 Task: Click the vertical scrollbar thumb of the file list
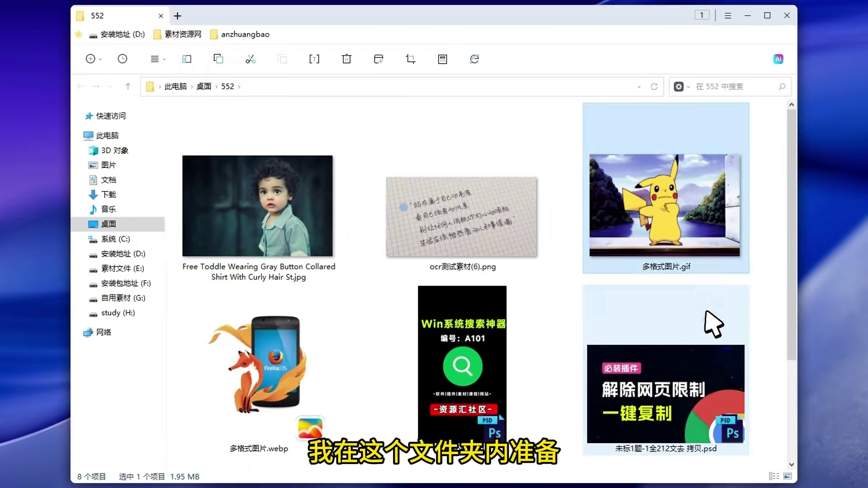click(791, 235)
